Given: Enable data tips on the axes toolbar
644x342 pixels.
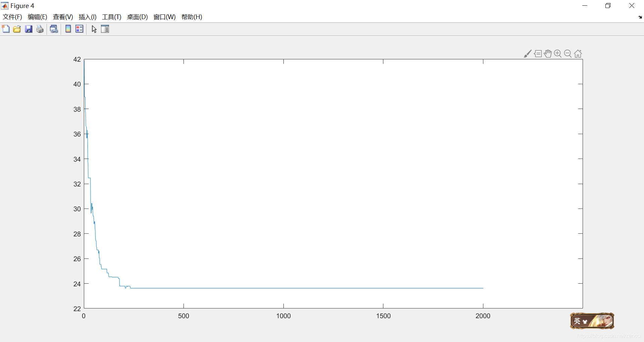Looking at the screenshot, I should 538,54.
